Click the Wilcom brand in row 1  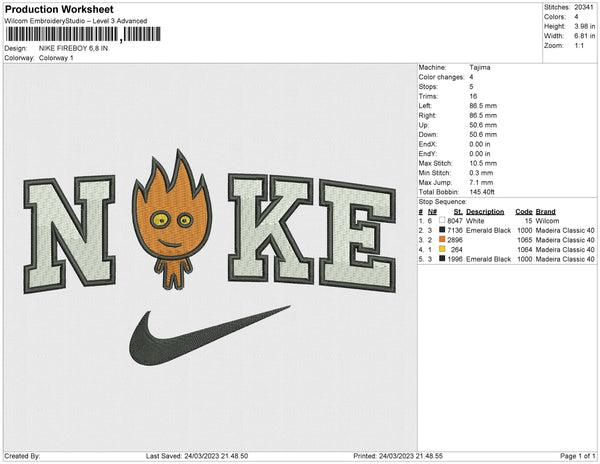(x=547, y=221)
